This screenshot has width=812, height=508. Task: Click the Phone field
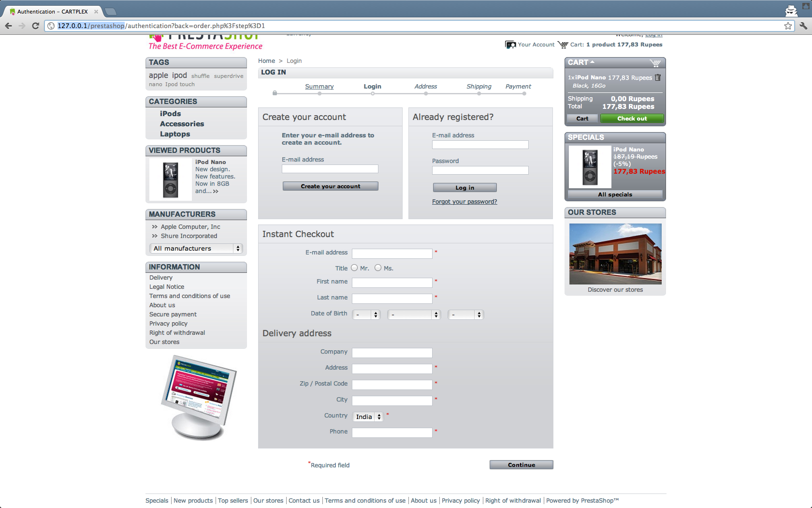(x=392, y=433)
